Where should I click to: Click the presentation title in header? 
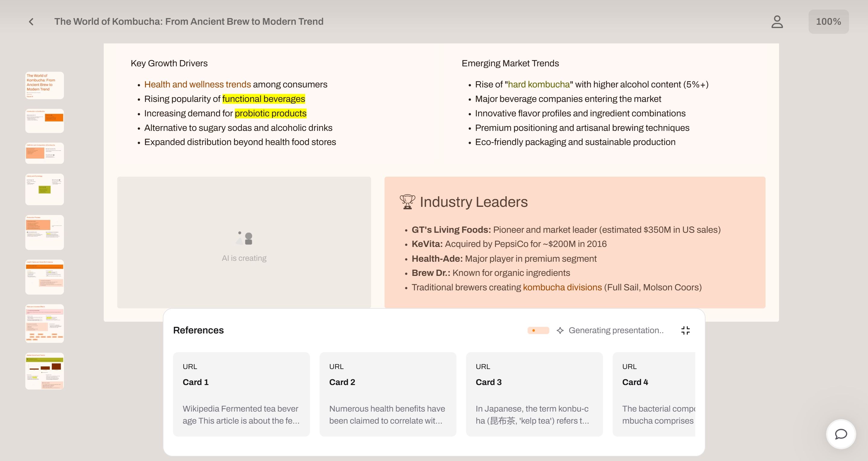(x=189, y=22)
